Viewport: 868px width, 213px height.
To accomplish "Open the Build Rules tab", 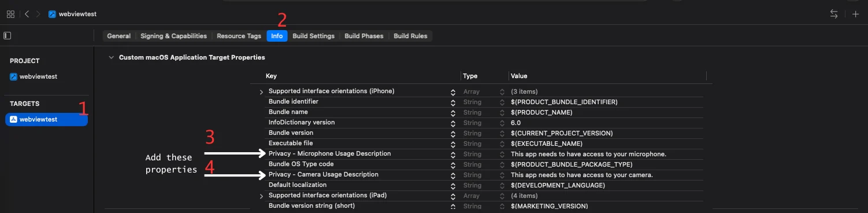I will (410, 36).
